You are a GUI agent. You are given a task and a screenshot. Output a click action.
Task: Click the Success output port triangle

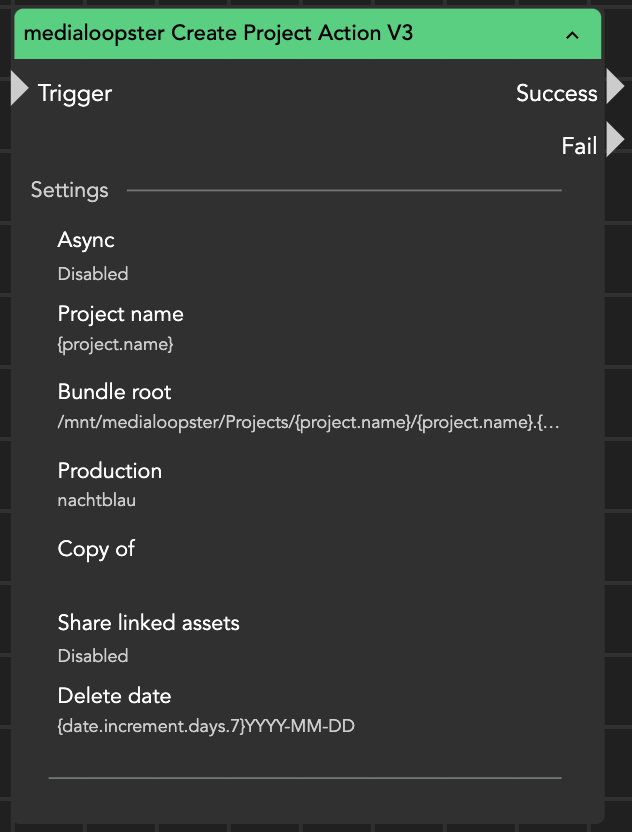tap(614, 87)
